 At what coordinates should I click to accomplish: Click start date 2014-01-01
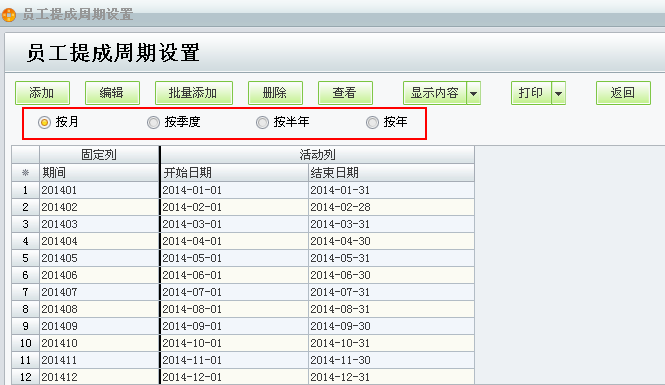point(235,190)
